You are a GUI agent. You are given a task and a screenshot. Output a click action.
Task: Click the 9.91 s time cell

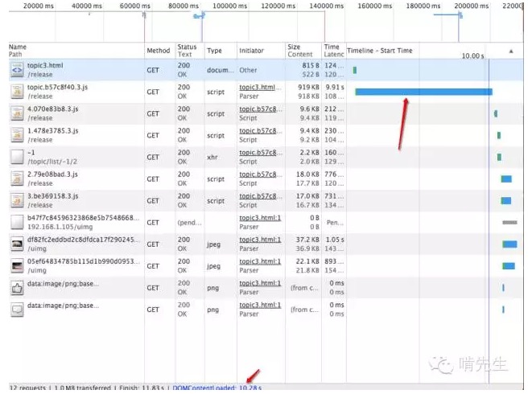[335, 87]
